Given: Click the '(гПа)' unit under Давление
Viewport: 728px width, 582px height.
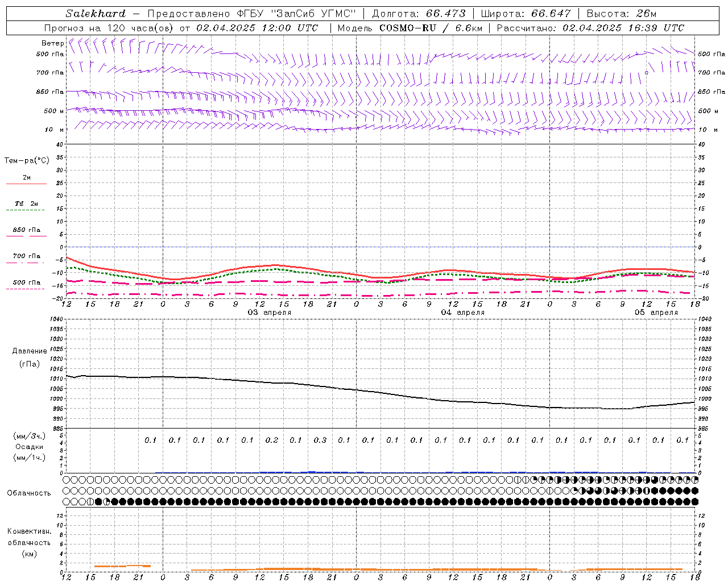Looking at the screenshot, I should (30, 364).
